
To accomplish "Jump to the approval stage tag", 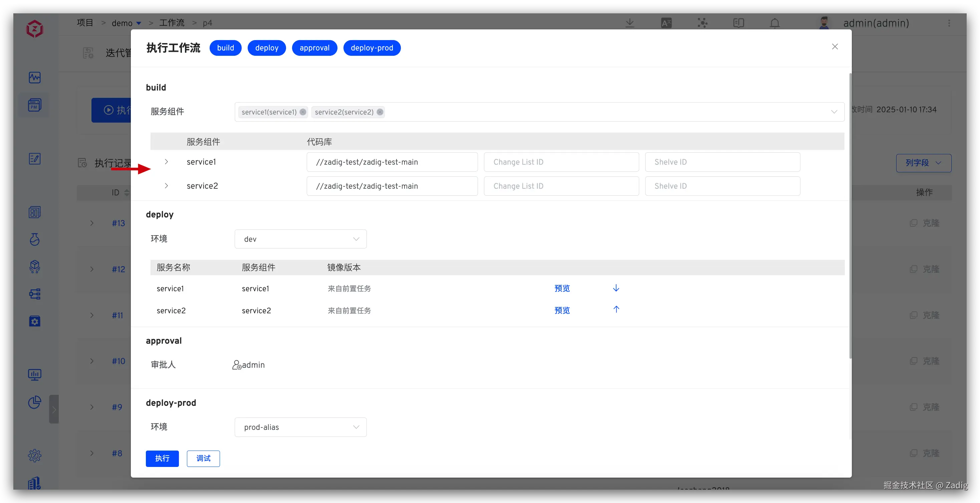I will 314,48.
